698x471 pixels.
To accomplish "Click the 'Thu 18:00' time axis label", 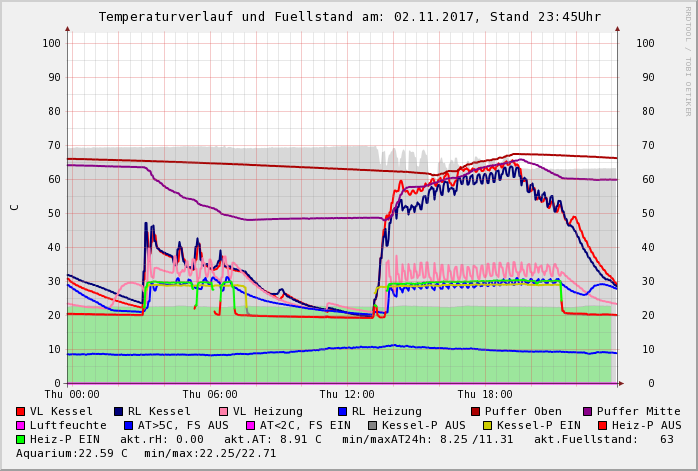I will point(485,394).
